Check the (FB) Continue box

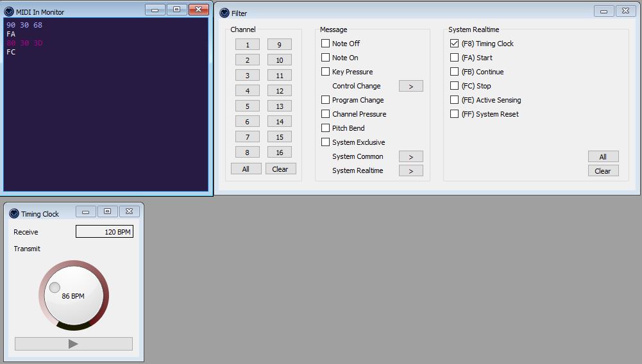454,72
